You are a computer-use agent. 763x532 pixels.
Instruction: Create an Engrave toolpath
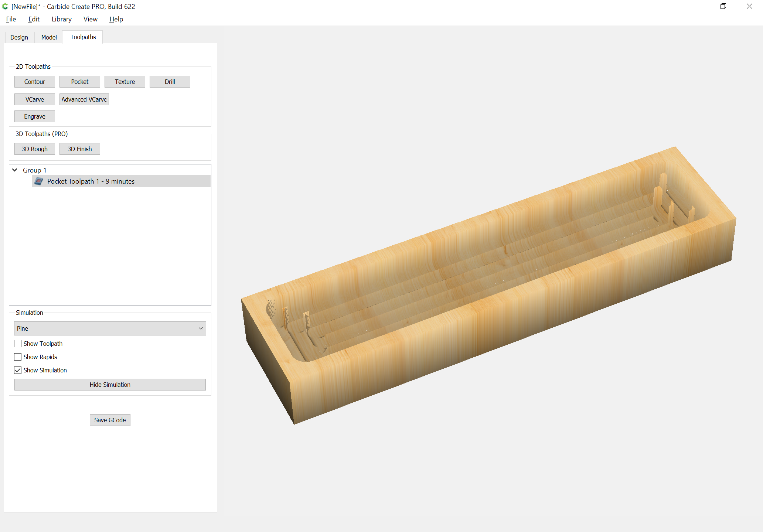pos(35,116)
